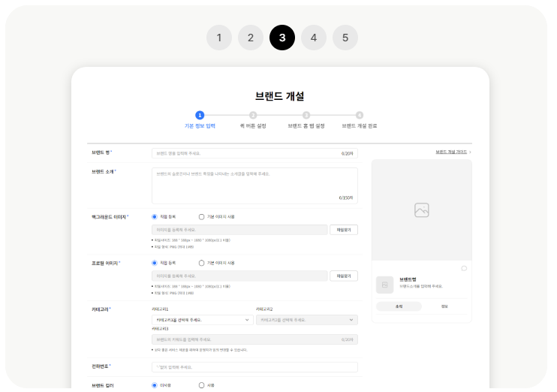The height and width of the screenshot is (392, 557).
Task: Click the 브랜드 명 input field
Action: coord(254,153)
